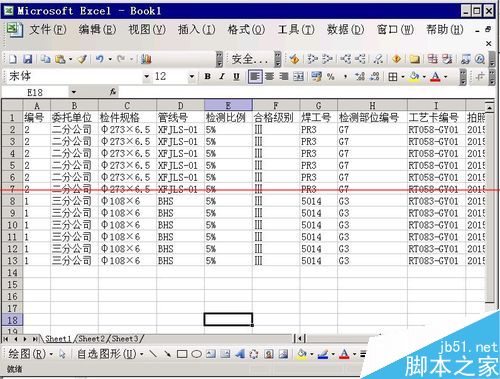The width and height of the screenshot is (500, 379).
Task: Paste clipboard contents with the Paste icon
Action: (60, 59)
